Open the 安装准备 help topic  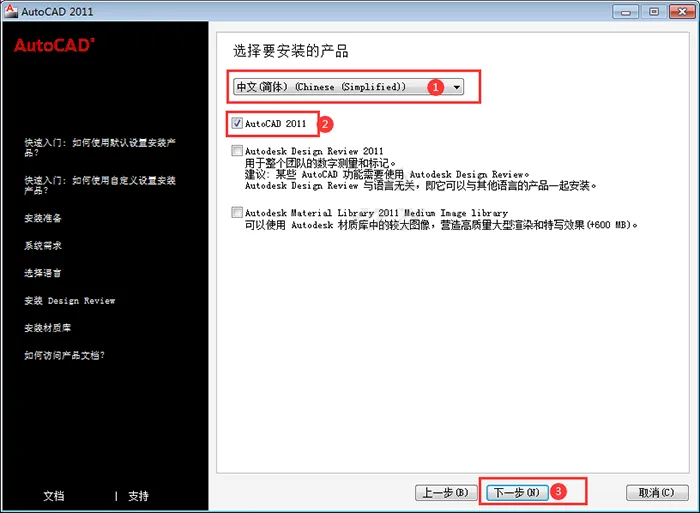pyautogui.click(x=43, y=218)
